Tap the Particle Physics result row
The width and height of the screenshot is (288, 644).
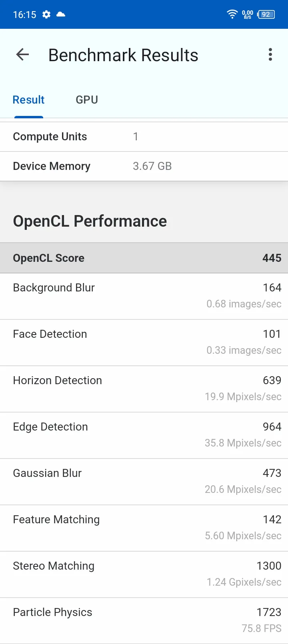pyautogui.click(x=144, y=621)
